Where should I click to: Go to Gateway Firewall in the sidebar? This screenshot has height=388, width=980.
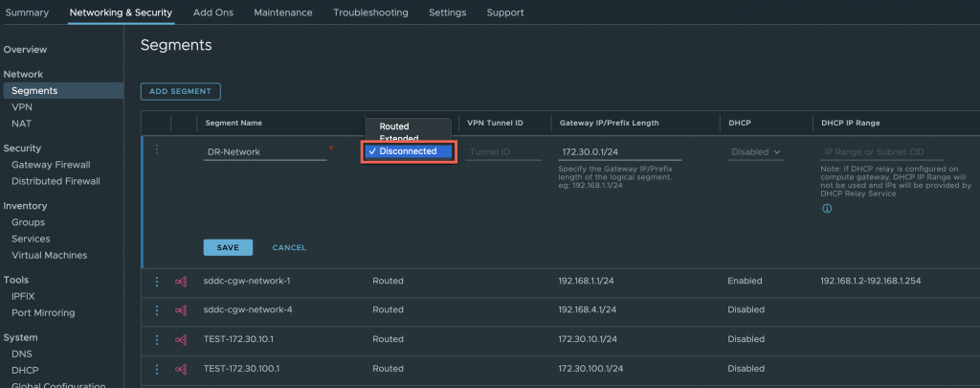49,165
